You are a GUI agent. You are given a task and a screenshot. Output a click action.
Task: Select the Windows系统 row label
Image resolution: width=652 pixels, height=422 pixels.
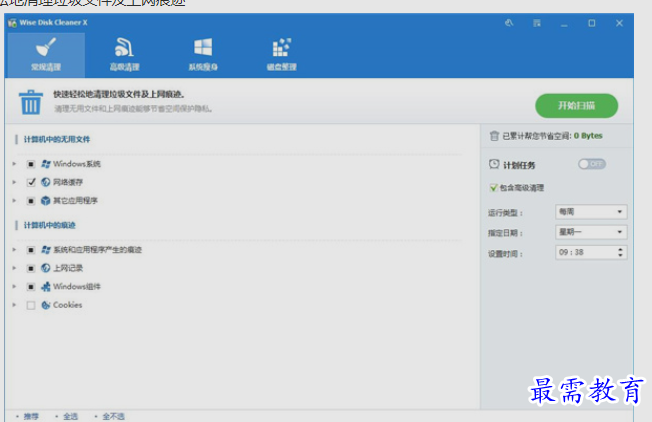point(77,164)
